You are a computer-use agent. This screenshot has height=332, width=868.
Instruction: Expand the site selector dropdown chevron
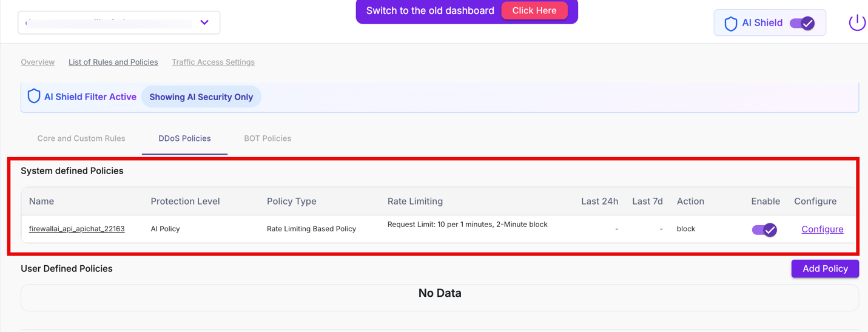click(204, 22)
